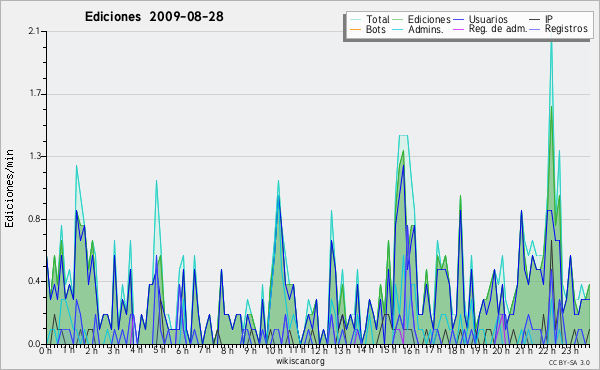Click the '3 h' x-axis label

point(114,351)
